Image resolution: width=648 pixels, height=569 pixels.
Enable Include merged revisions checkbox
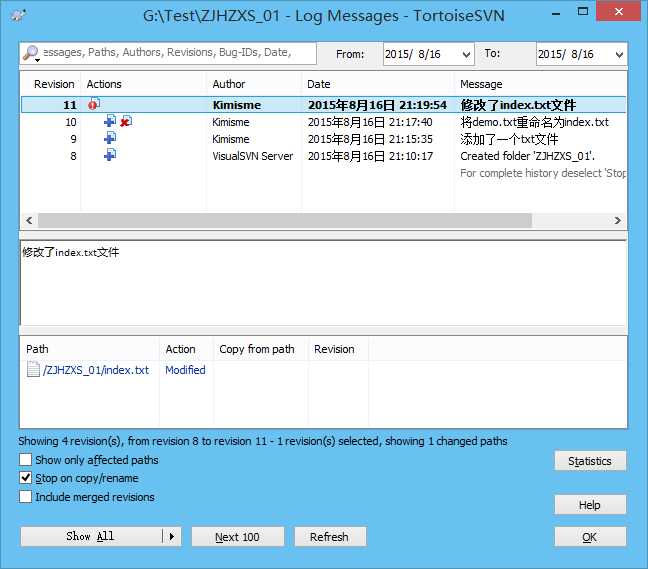tap(25, 496)
